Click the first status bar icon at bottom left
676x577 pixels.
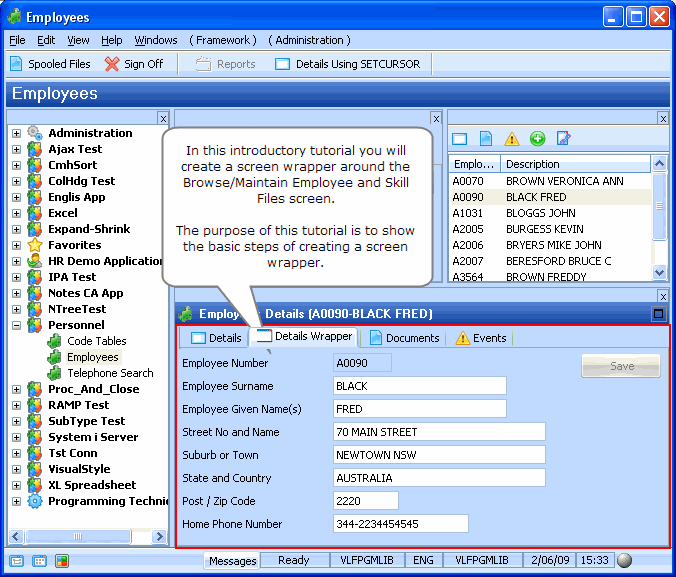point(16,561)
